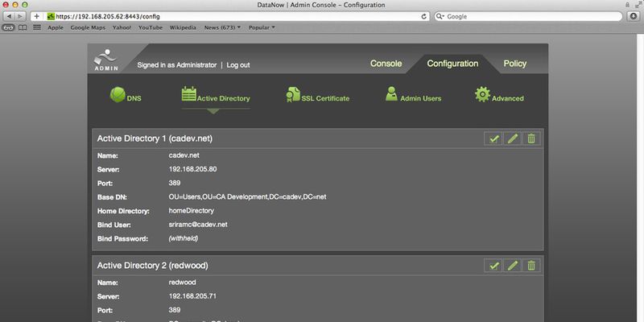The height and width of the screenshot is (322, 644).
Task: Click the Name value redwood
Action: [182, 283]
